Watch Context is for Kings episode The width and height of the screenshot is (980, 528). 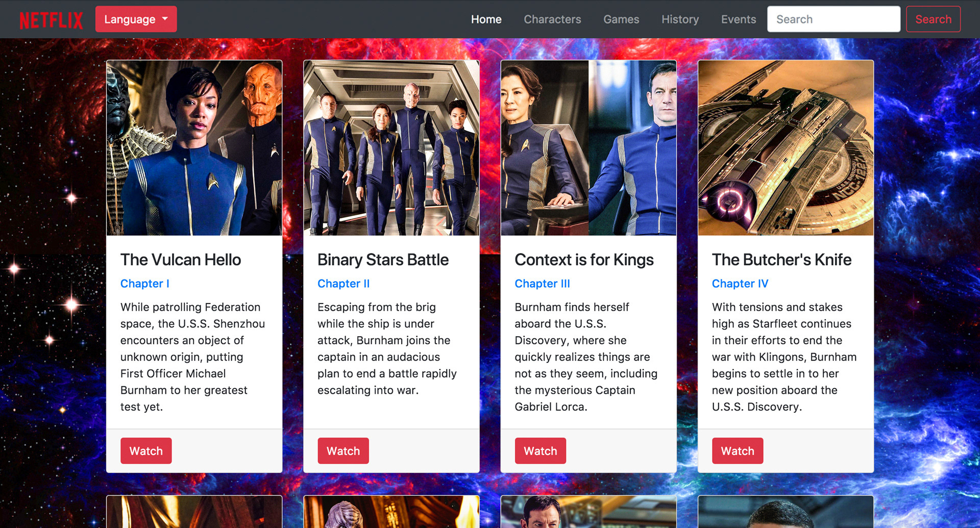pos(540,451)
